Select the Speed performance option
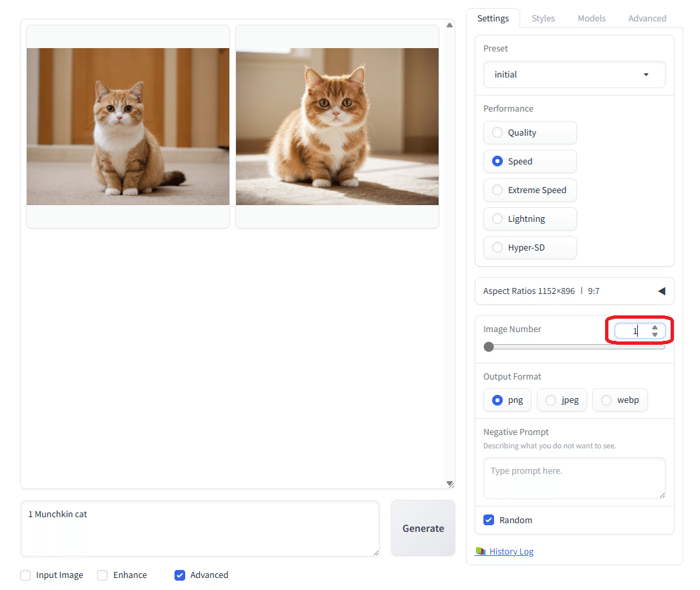The height and width of the screenshot is (590, 700). pyautogui.click(x=530, y=161)
